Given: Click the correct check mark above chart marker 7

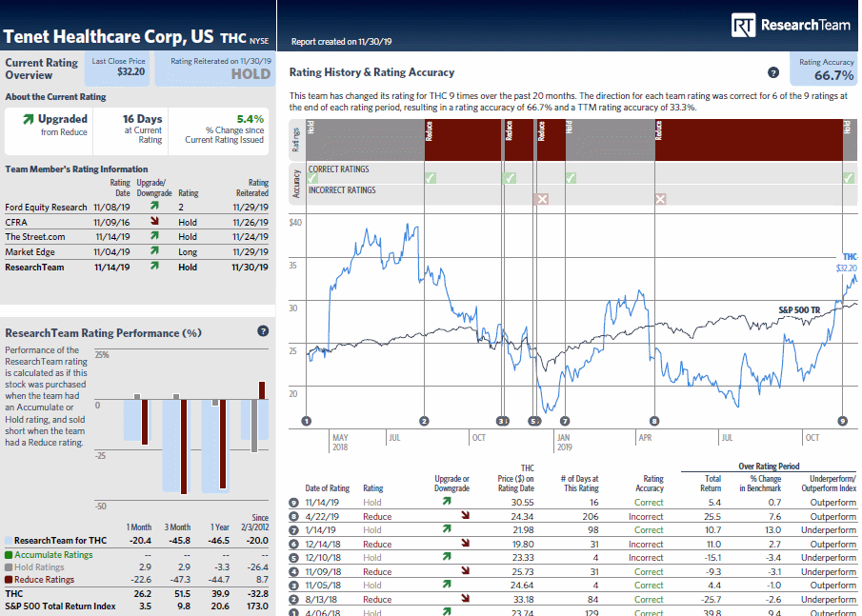Looking at the screenshot, I should click(x=571, y=178).
